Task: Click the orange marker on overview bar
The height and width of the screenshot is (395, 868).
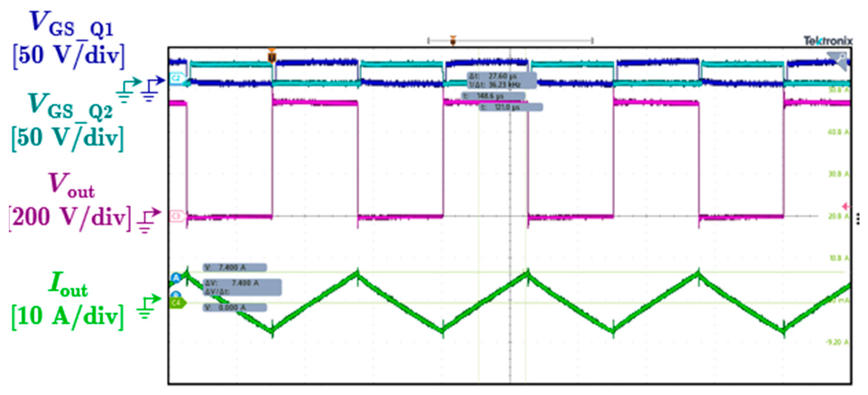Action: point(453,41)
